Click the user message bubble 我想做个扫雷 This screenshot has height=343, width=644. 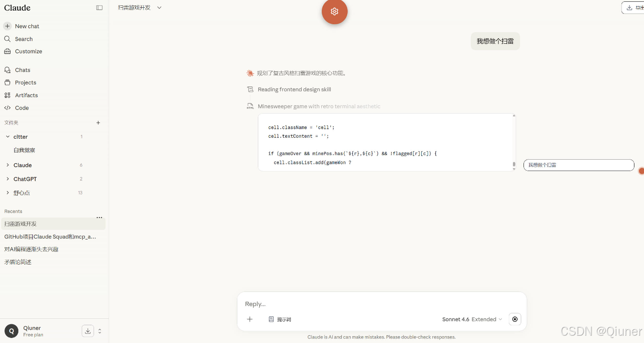495,41
